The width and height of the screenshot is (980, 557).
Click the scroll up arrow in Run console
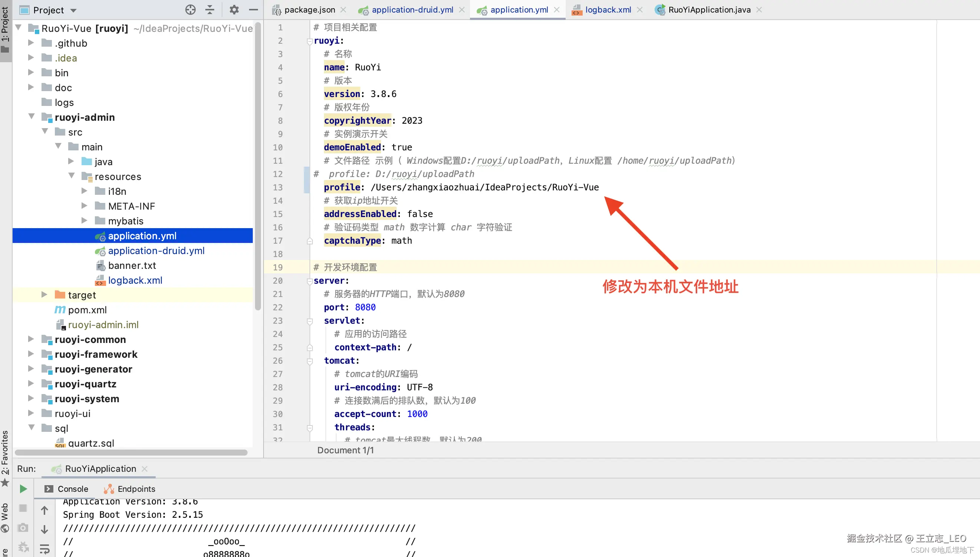click(44, 510)
